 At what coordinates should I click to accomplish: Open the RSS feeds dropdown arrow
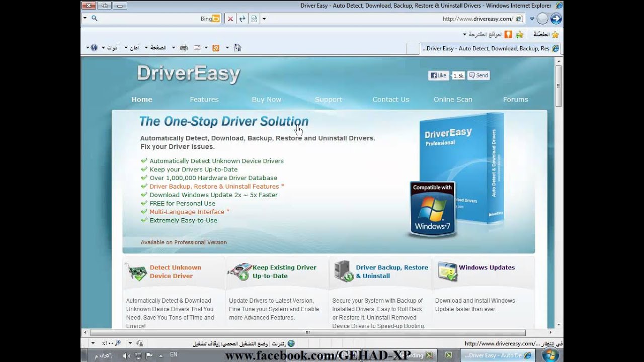point(206,48)
